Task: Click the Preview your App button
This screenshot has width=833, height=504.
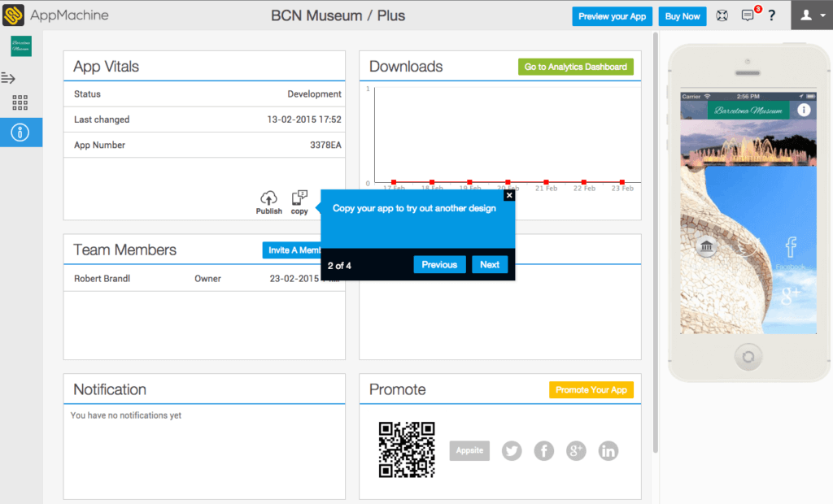Action: tap(612, 16)
